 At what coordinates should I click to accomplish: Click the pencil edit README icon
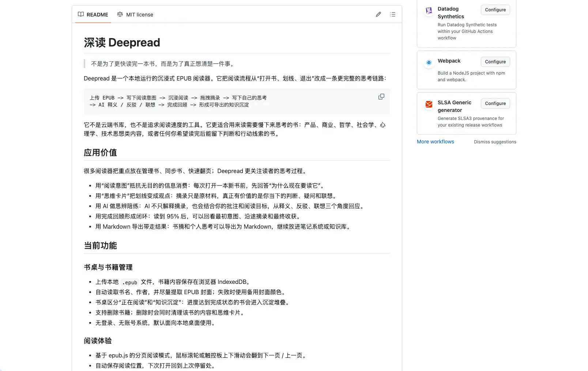tap(378, 14)
